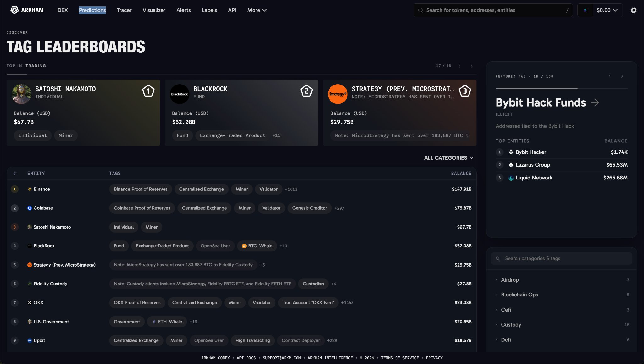Click Strategy orange logo on third card
This screenshot has width=644, height=364.
338,94
